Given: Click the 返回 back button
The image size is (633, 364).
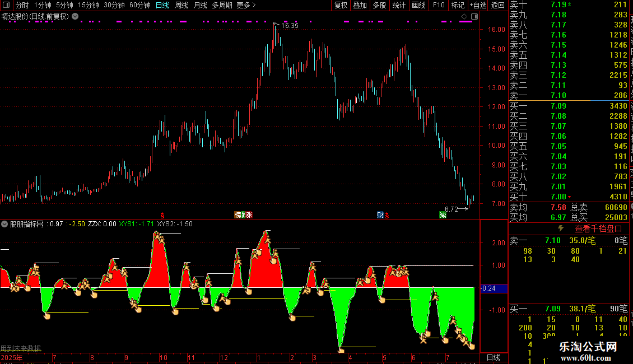Looking at the screenshot, I should [x=498, y=5].
